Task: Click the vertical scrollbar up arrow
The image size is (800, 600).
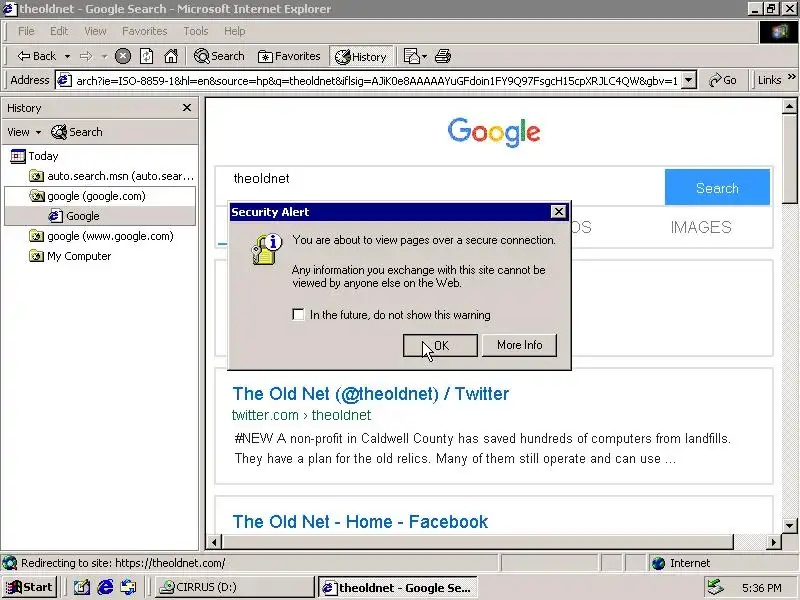Action: pos(789,106)
